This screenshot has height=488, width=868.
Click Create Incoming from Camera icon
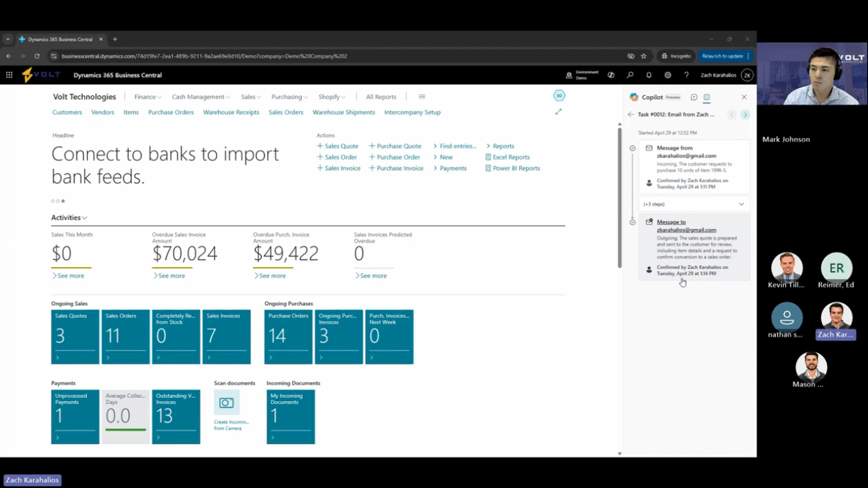(x=226, y=403)
